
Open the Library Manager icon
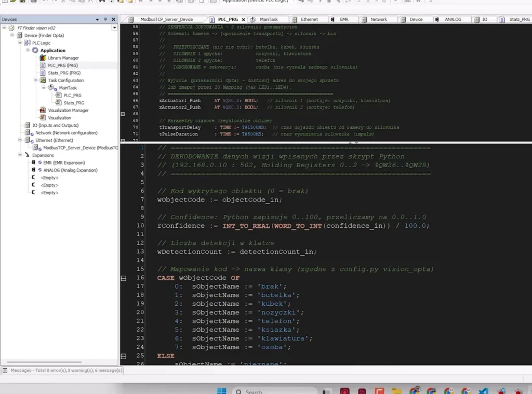coord(43,58)
